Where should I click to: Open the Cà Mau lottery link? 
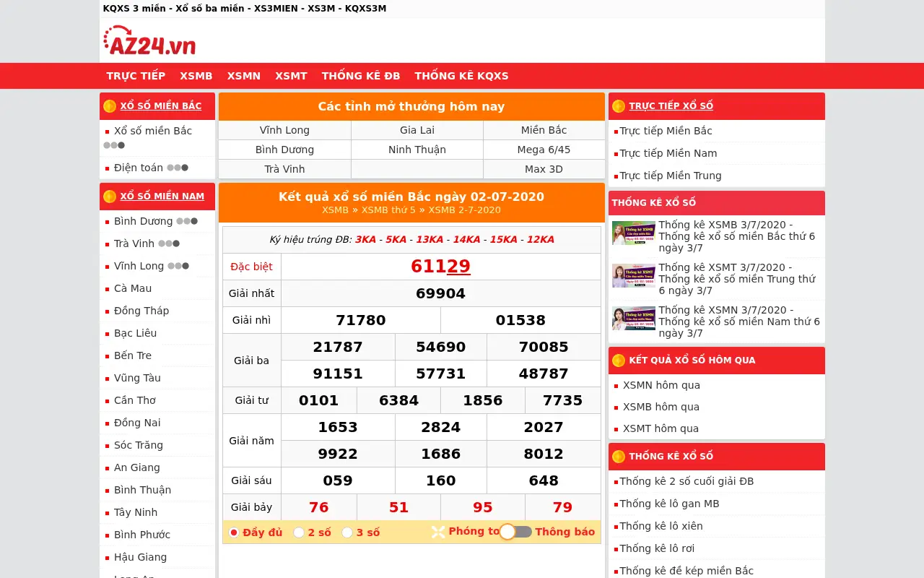[x=133, y=288]
